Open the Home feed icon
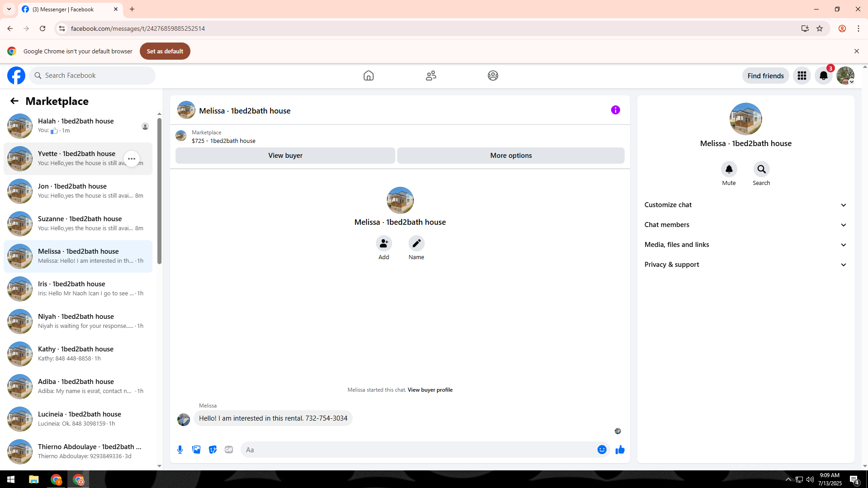Viewport: 868px width, 488px height. (x=369, y=76)
